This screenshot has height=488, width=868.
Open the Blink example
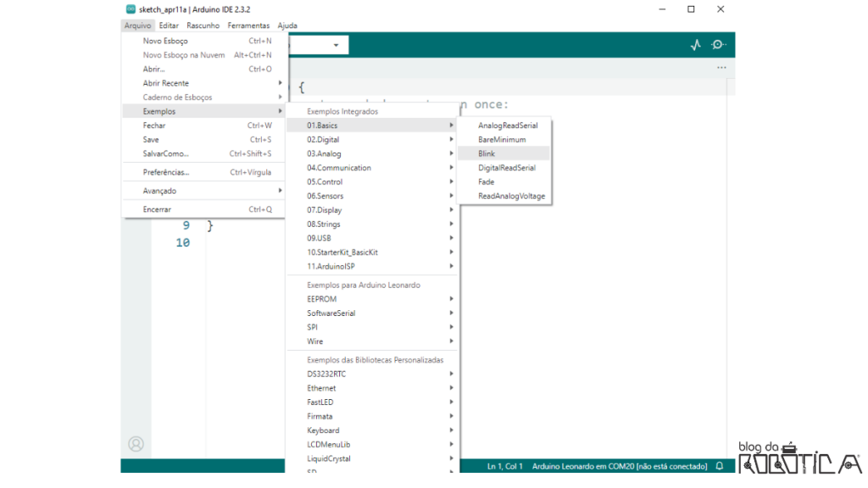(504, 154)
